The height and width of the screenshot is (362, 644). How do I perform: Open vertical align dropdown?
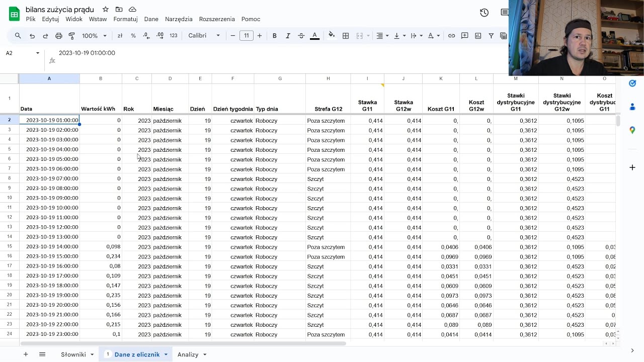(x=399, y=36)
